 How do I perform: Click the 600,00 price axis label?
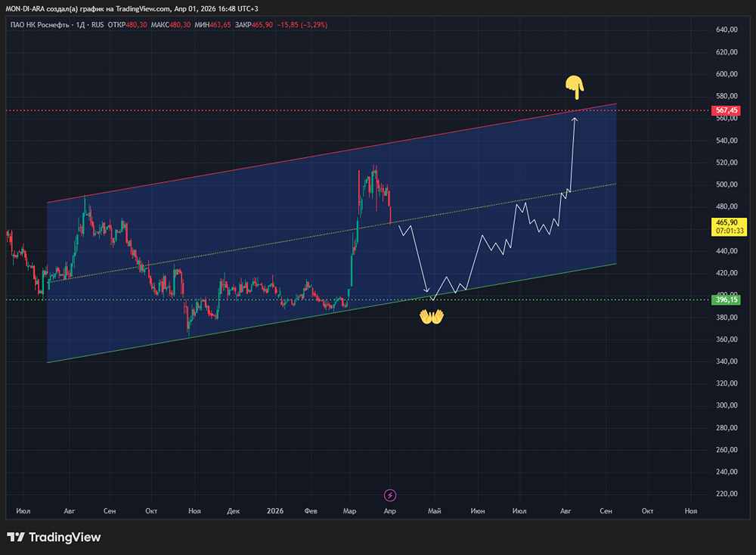click(x=727, y=74)
